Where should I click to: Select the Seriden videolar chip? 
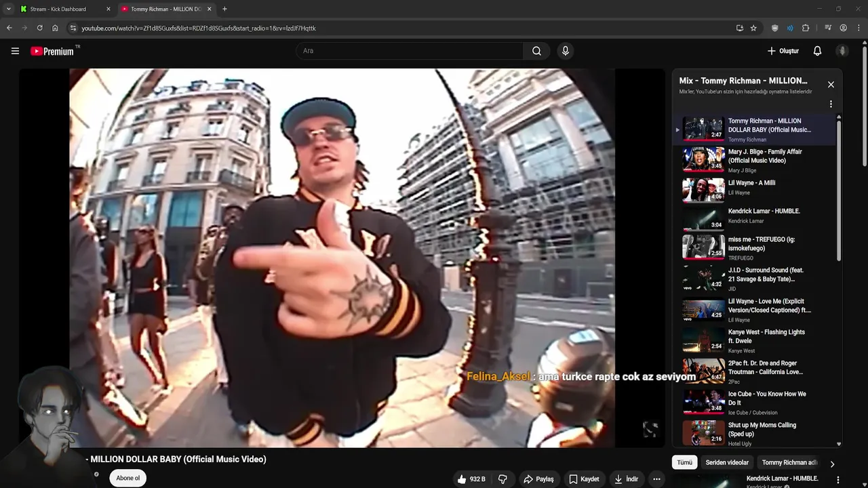click(x=727, y=462)
